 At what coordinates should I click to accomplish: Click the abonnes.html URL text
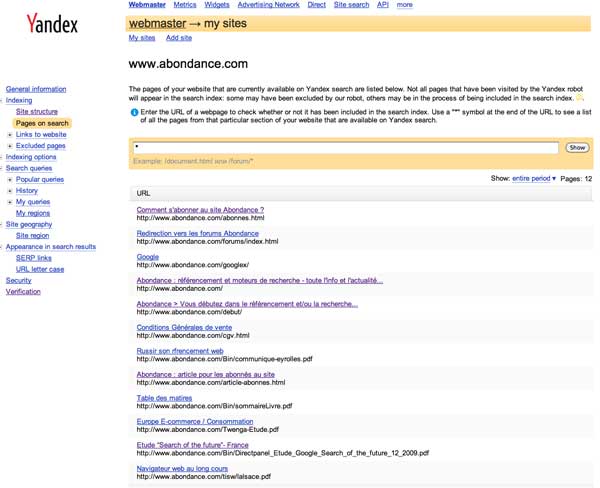pos(201,218)
